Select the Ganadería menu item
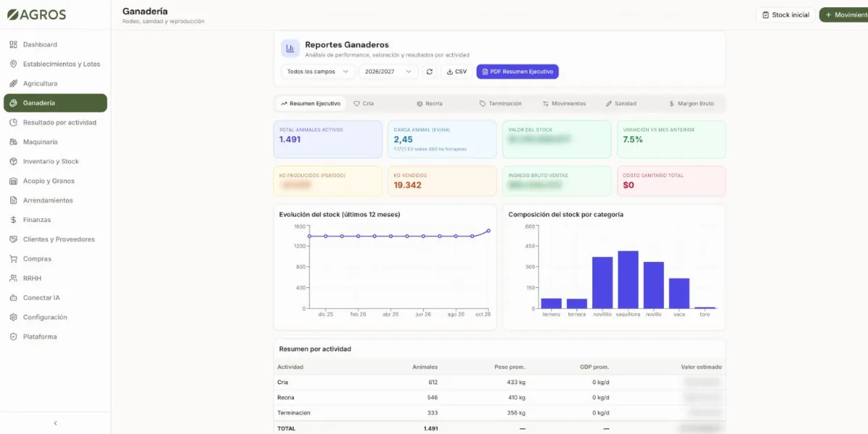 tap(55, 103)
